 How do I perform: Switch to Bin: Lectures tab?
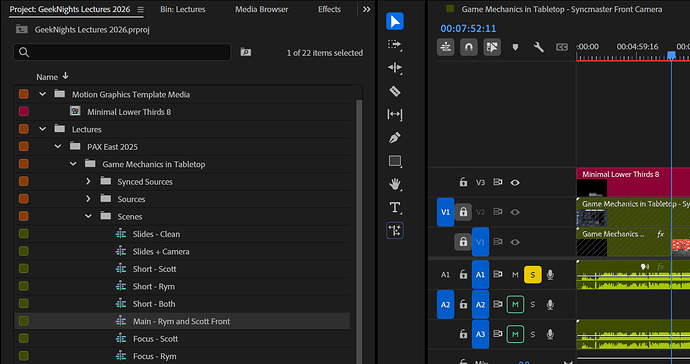click(183, 9)
